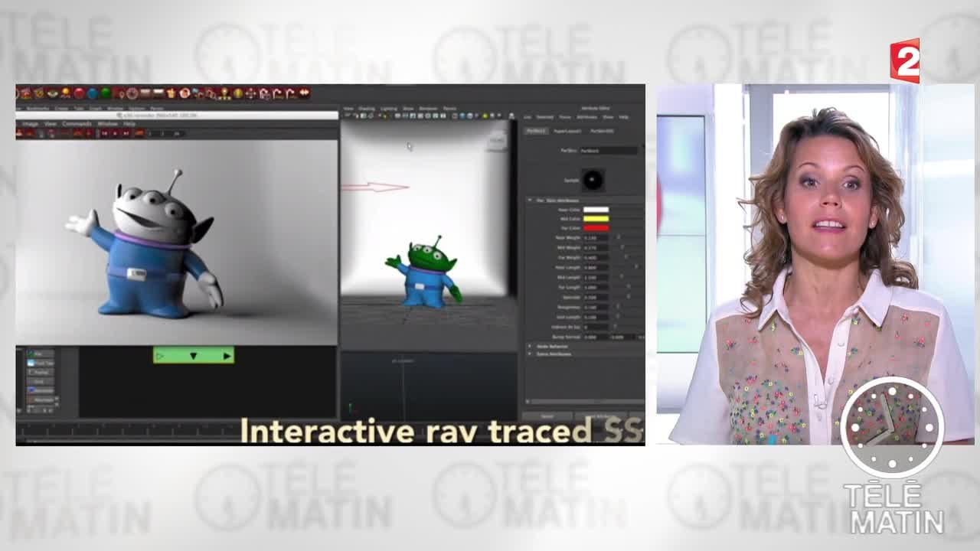This screenshot has width=980, height=551.
Task: Open the Attribute Editor Attributes menu
Action: point(586,117)
